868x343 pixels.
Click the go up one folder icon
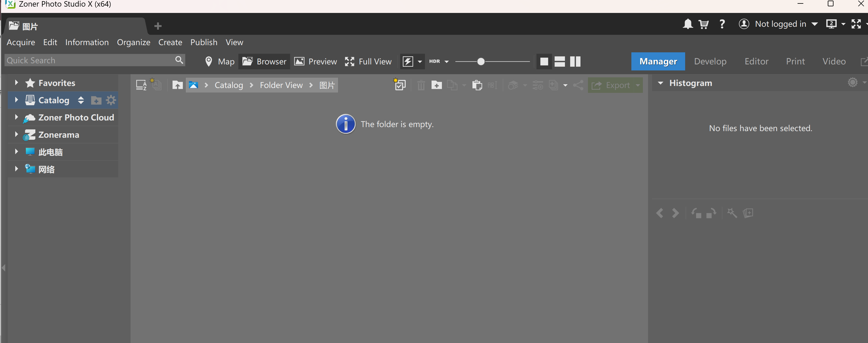point(177,85)
